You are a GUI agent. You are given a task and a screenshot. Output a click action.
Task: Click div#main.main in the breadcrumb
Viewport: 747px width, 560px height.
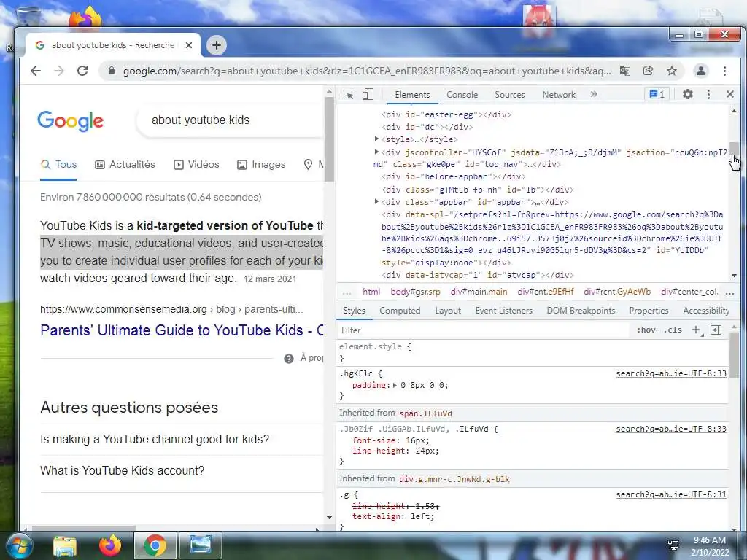point(479,292)
